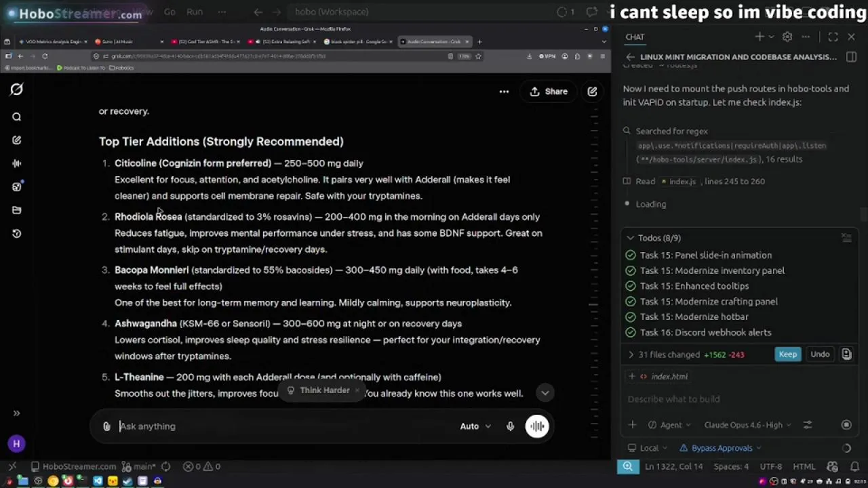Open a new Firefox tab
868x488 pixels.
coord(479,42)
